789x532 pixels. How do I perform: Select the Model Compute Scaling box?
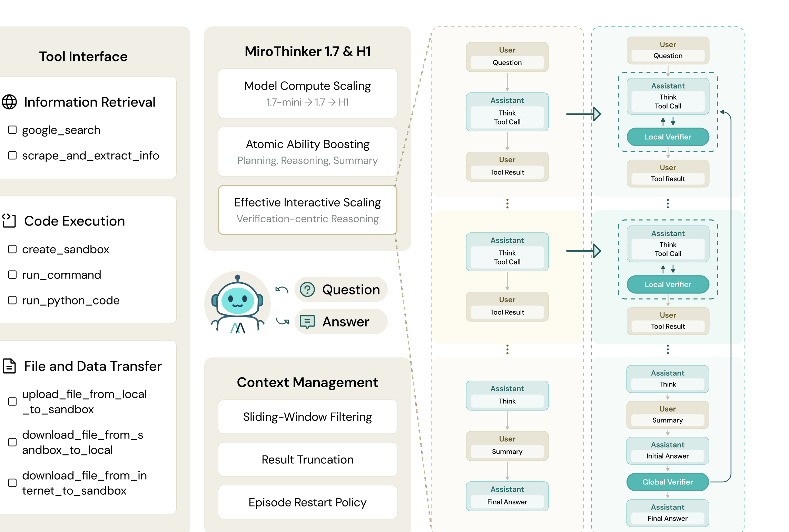click(x=307, y=93)
